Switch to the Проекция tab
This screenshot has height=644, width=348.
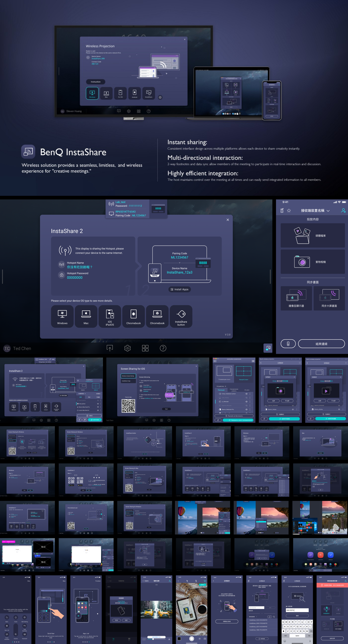tap(221, 390)
